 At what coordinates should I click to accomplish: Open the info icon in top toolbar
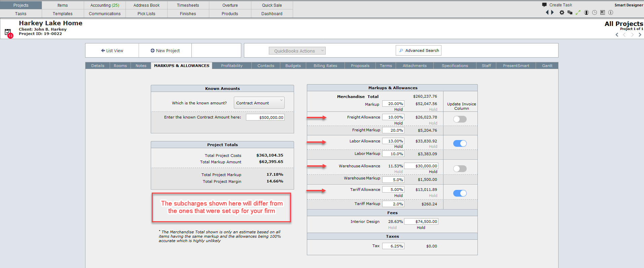pos(611,12)
